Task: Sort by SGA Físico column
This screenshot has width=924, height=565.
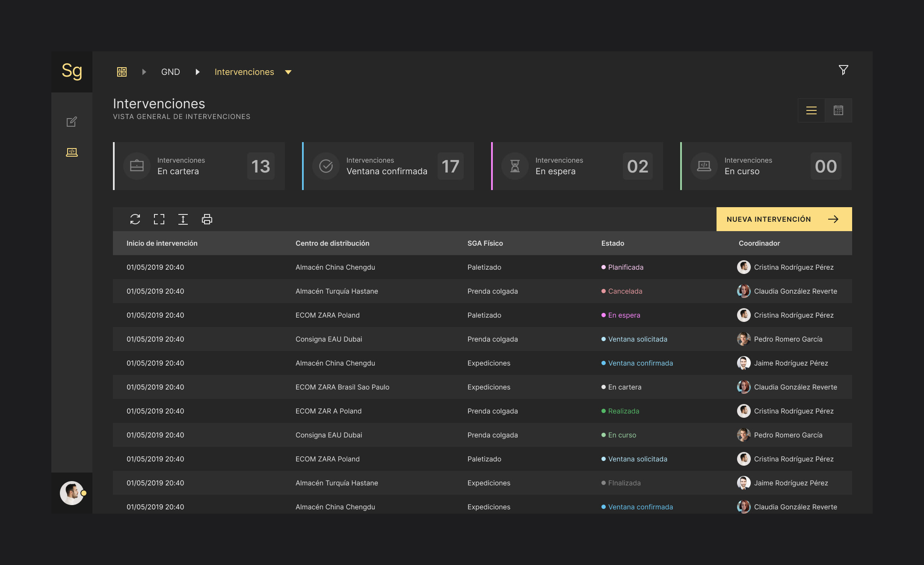Action: 485,243
